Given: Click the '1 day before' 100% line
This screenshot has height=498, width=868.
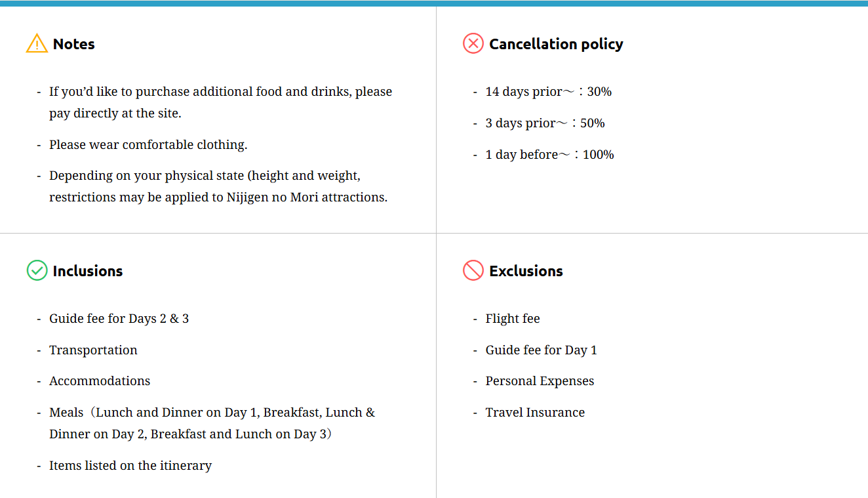Looking at the screenshot, I should [549, 155].
